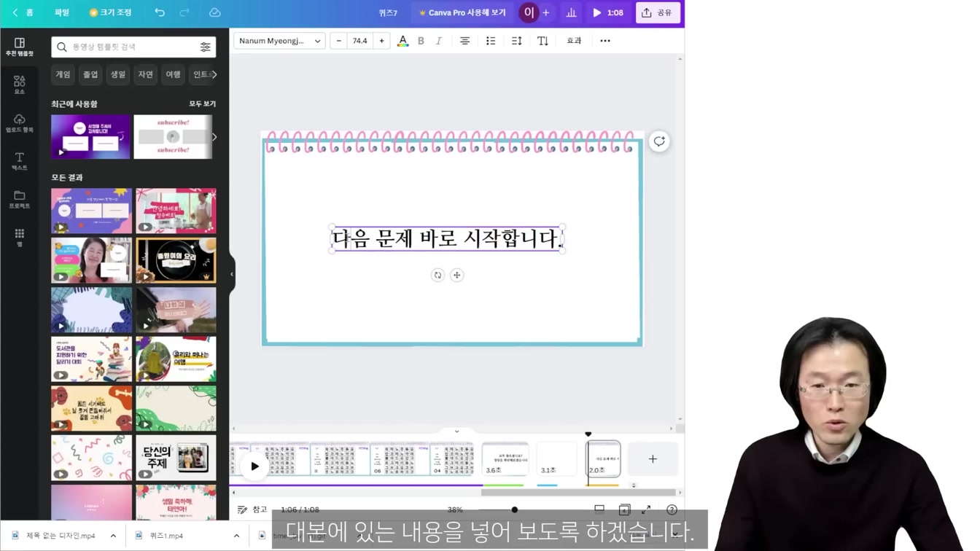Open the 프로젝트 projects folder panel
The image size is (980, 551).
tap(20, 199)
